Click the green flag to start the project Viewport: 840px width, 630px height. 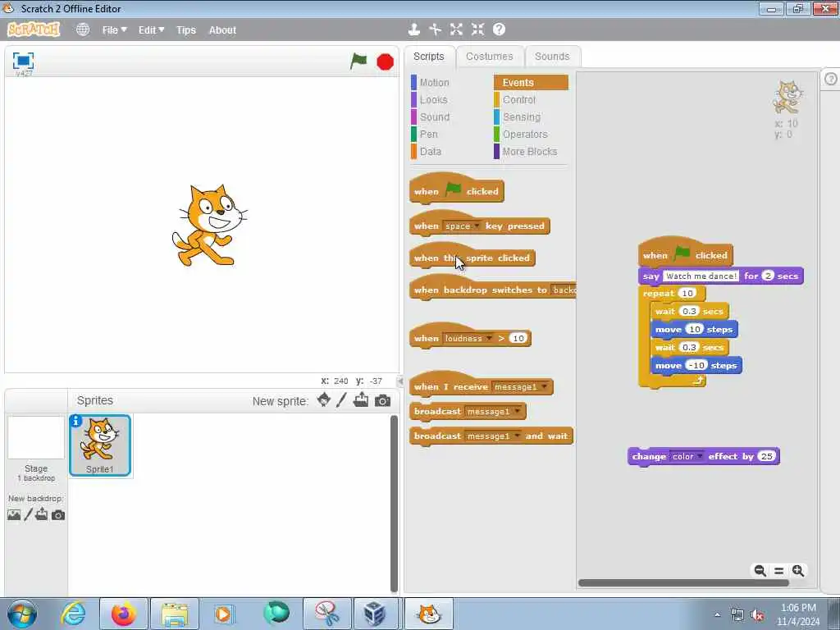coord(358,61)
